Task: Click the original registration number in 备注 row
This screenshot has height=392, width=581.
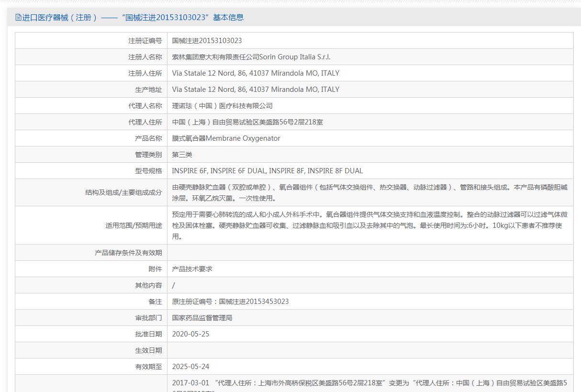Action: pyautogui.click(x=230, y=302)
